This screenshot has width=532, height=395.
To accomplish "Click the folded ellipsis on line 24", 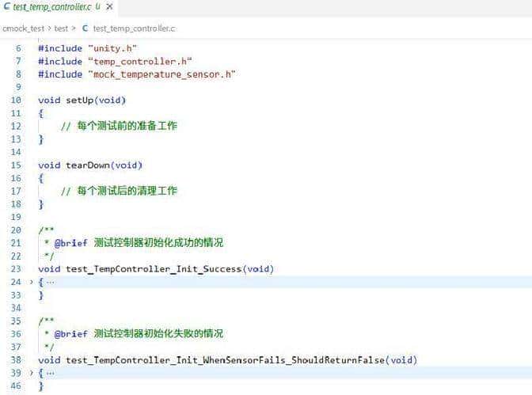I will tap(51, 282).
